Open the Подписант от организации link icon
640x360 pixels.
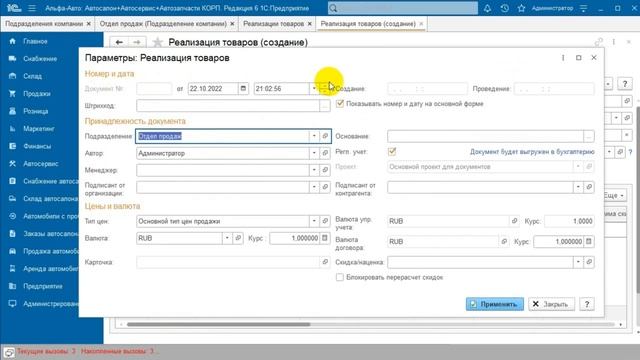point(325,187)
